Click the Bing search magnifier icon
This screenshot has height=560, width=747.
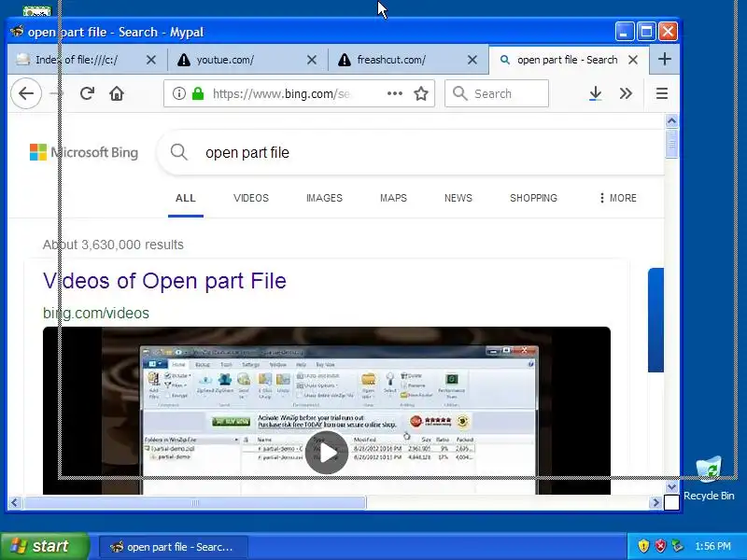click(179, 152)
